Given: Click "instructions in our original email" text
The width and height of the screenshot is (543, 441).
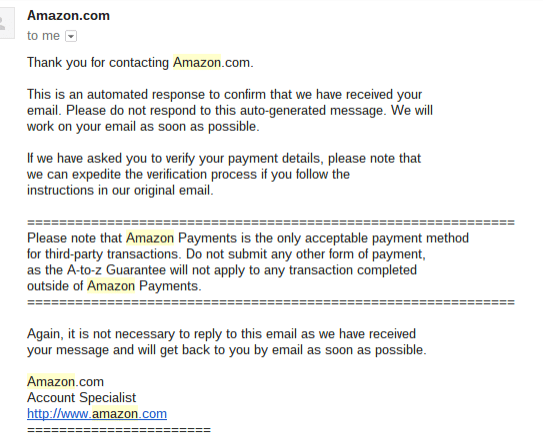Looking at the screenshot, I should click(x=120, y=190).
